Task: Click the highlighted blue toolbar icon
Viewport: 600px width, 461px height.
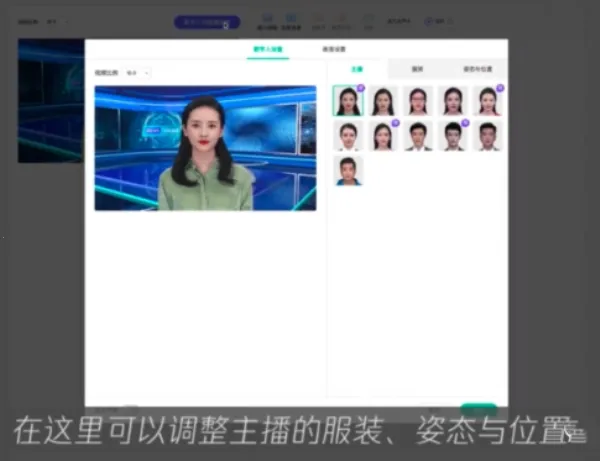Action: pyautogui.click(x=291, y=21)
